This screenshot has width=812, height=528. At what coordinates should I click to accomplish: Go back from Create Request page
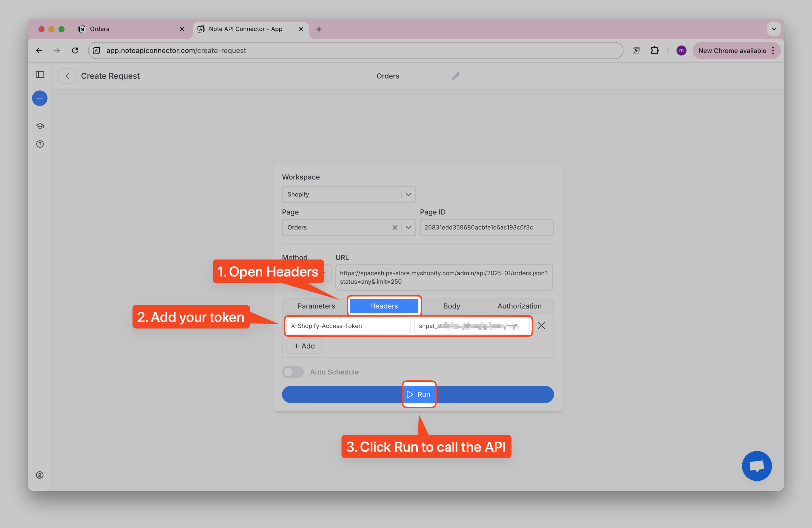pos(67,76)
